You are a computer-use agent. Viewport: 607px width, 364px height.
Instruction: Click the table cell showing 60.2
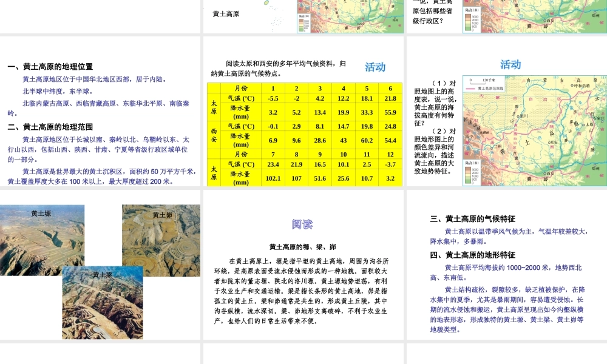click(x=367, y=140)
